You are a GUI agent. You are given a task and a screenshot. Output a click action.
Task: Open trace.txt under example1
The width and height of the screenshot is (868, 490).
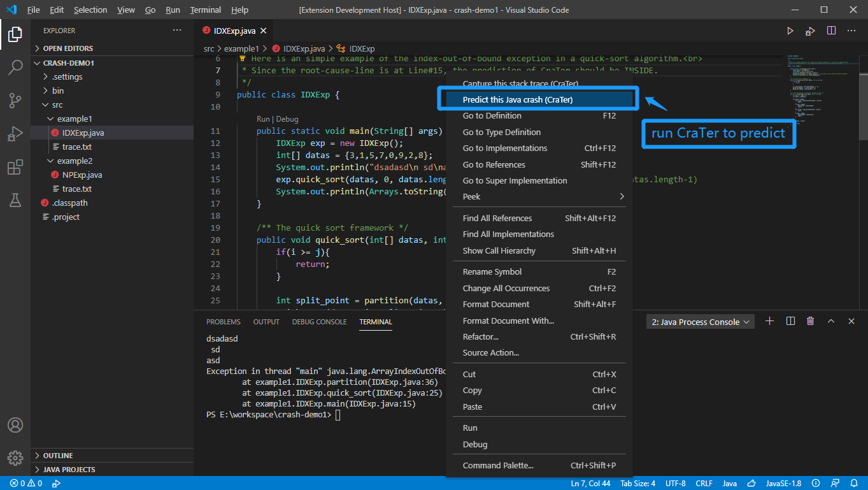pyautogui.click(x=112, y=147)
